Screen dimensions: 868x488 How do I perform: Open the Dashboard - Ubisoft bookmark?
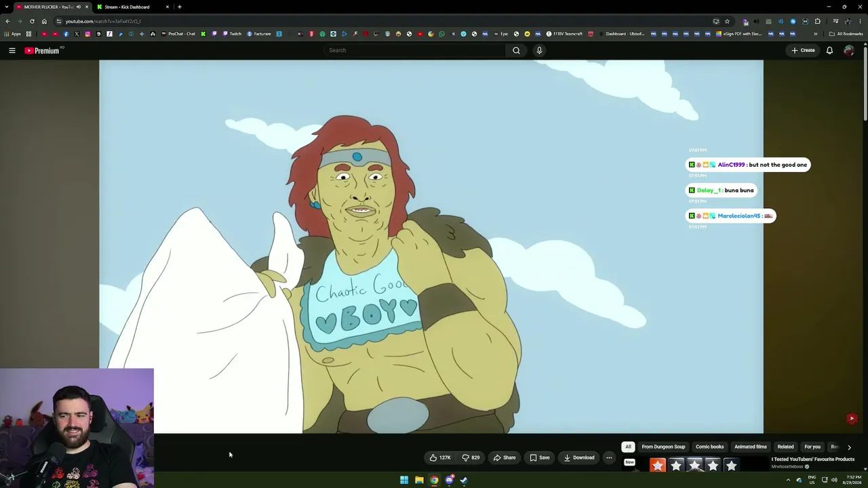[622, 34]
